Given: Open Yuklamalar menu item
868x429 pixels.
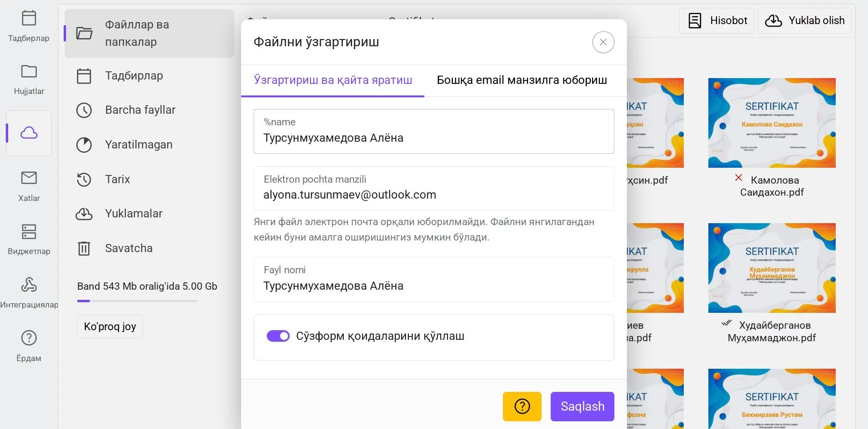Looking at the screenshot, I should (x=149, y=214).
